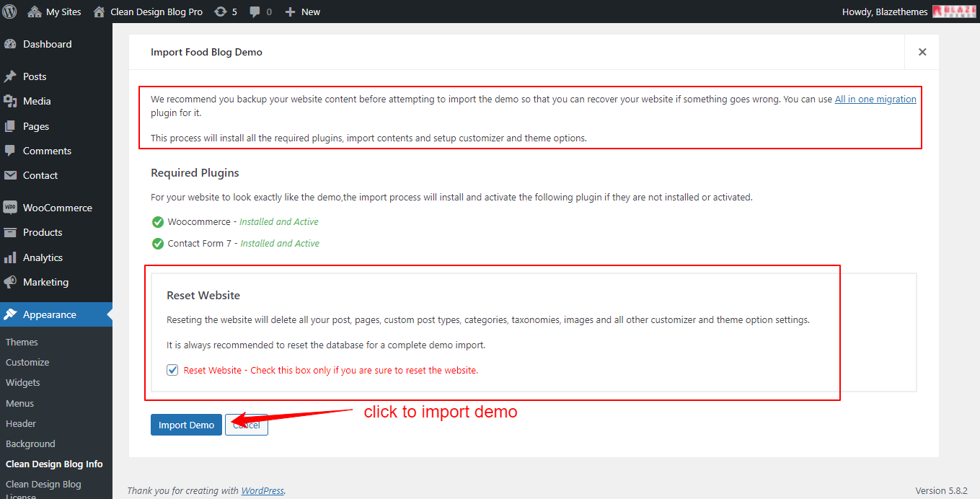Uncheck the Reset Website checkbox
This screenshot has height=499, width=980.
172,370
